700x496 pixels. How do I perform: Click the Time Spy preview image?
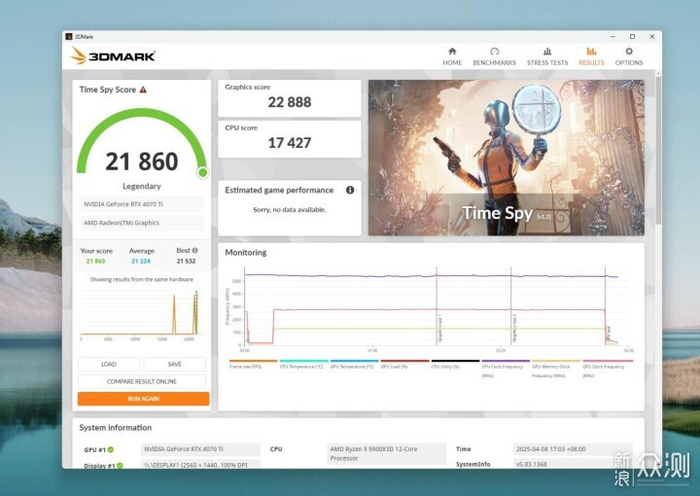[506, 158]
